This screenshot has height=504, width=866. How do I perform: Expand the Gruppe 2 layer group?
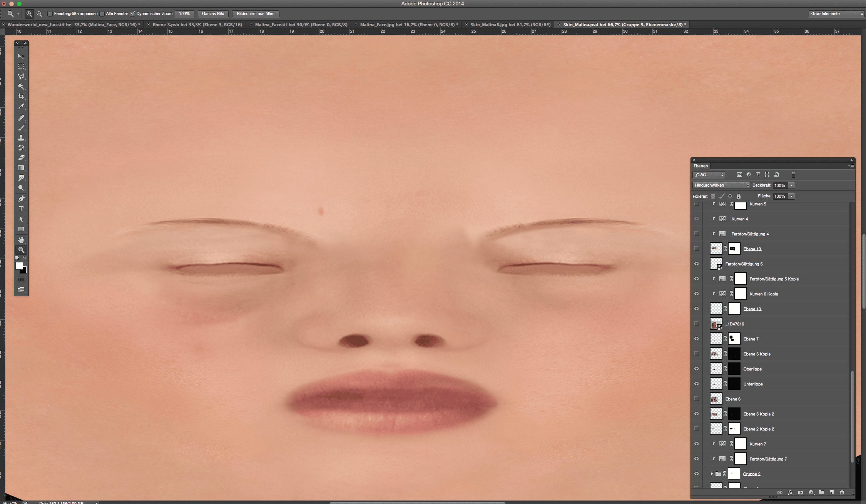712,474
